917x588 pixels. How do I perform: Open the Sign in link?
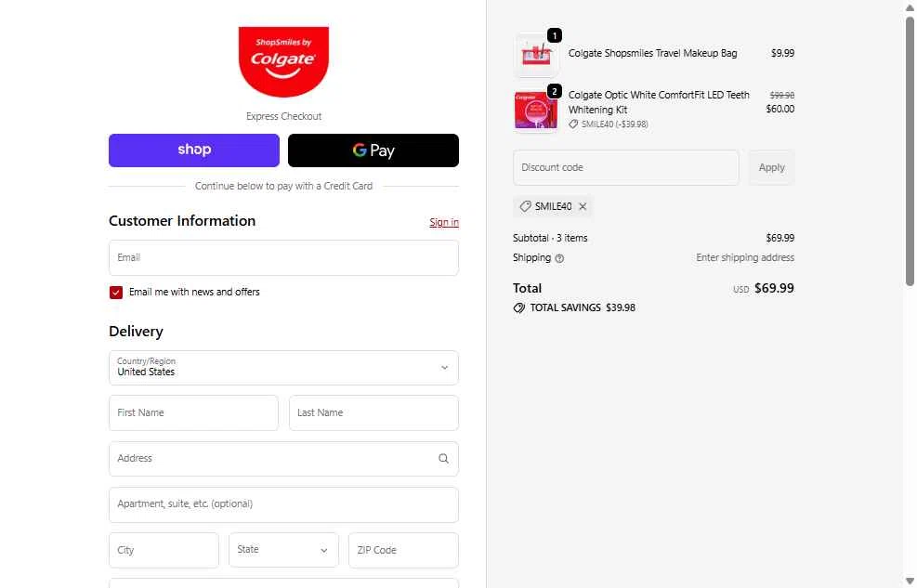click(x=444, y=222)
